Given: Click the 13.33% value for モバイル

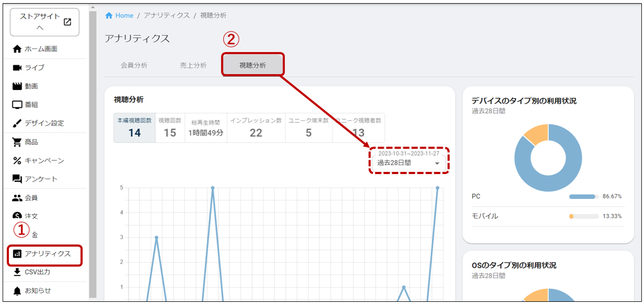Looking at the screenshot, I should (x=612, y=216).
